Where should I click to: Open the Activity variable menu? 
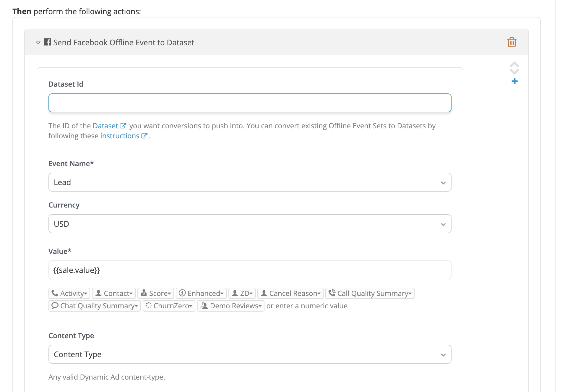(69, 293)
